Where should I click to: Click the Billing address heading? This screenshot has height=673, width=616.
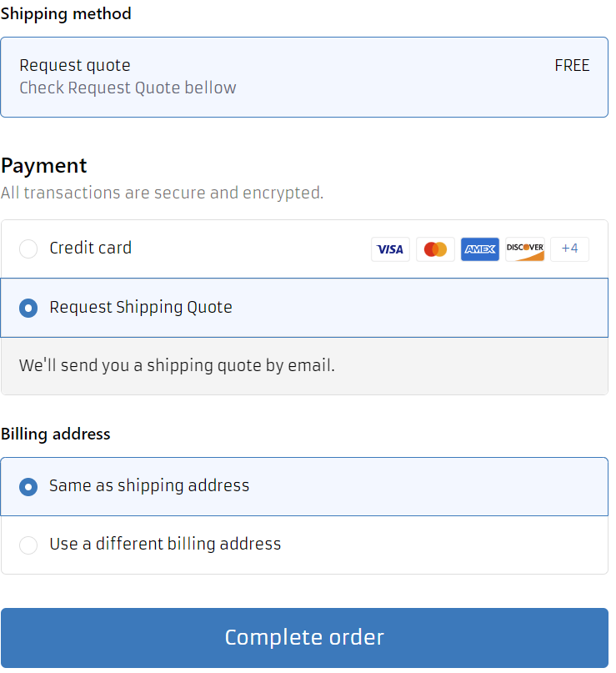(56, 434)
